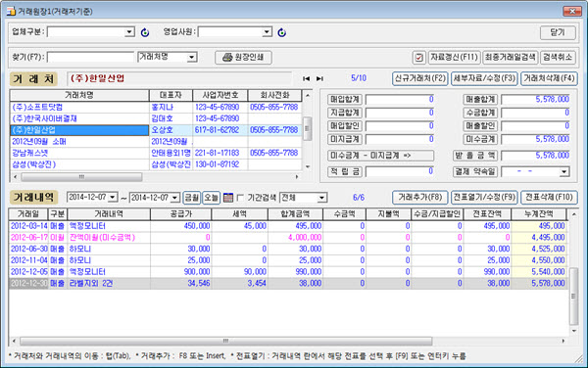Click the 미수금계 - 미지급계 button
This screenshot has height=368, width=588.
point(380,156)
